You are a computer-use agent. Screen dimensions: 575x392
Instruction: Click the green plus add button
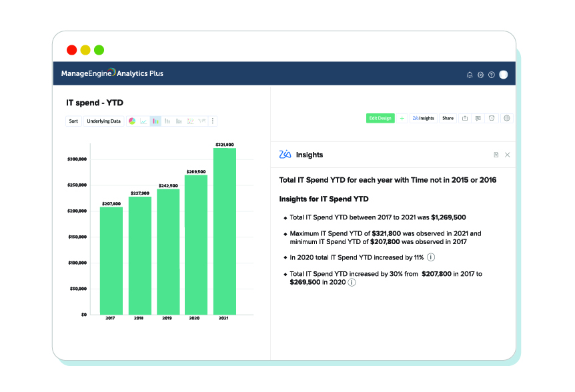(x=402, y=118)
